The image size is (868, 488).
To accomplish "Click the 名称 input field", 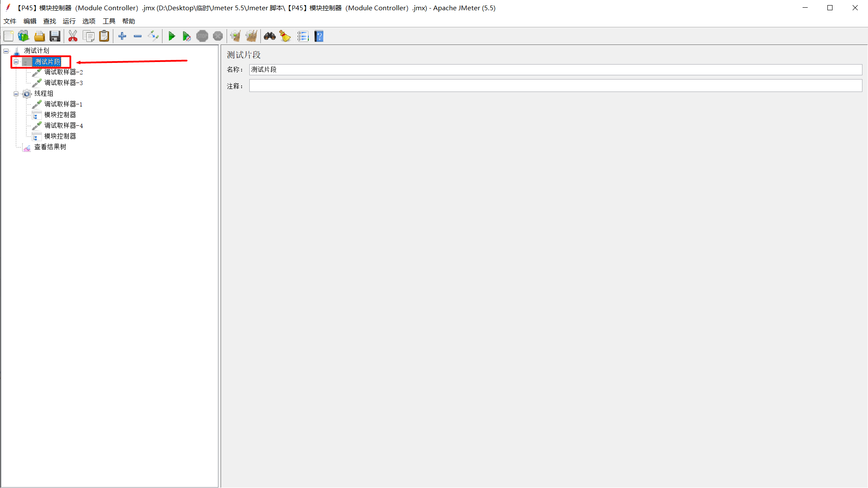I will coord(555,70).
